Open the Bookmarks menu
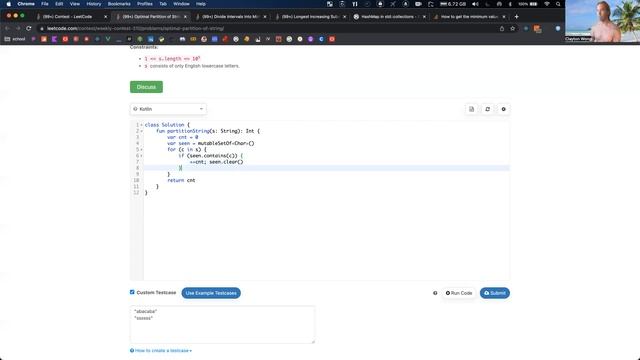640x360 pixels. (x=119, y=4)
